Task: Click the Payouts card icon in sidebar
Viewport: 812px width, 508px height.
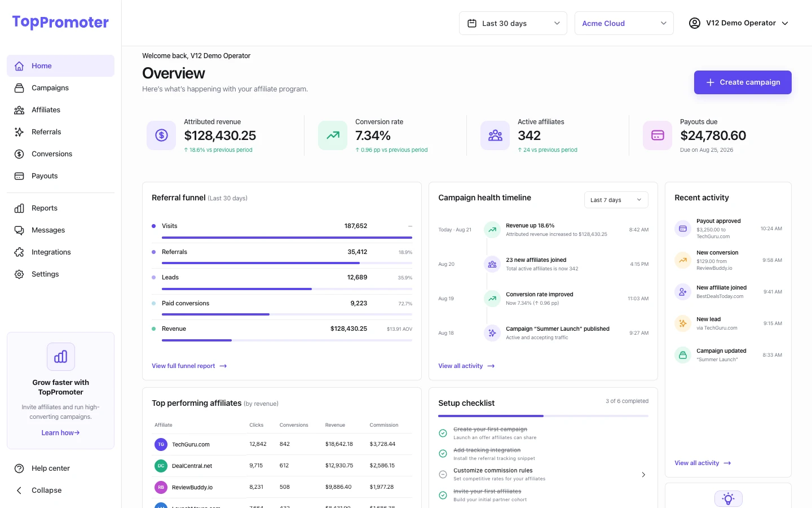Action: tap(19, 176)
